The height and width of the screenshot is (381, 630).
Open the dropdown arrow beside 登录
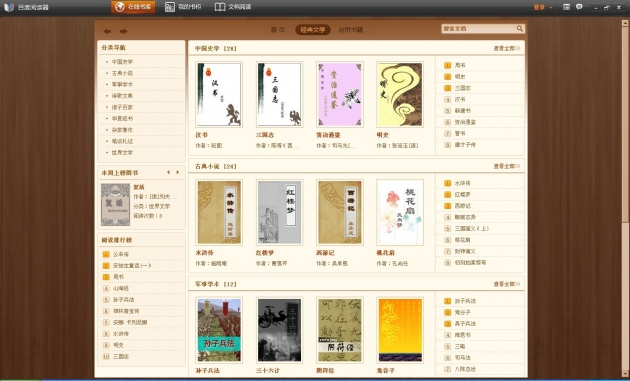[x=550, y=7]
